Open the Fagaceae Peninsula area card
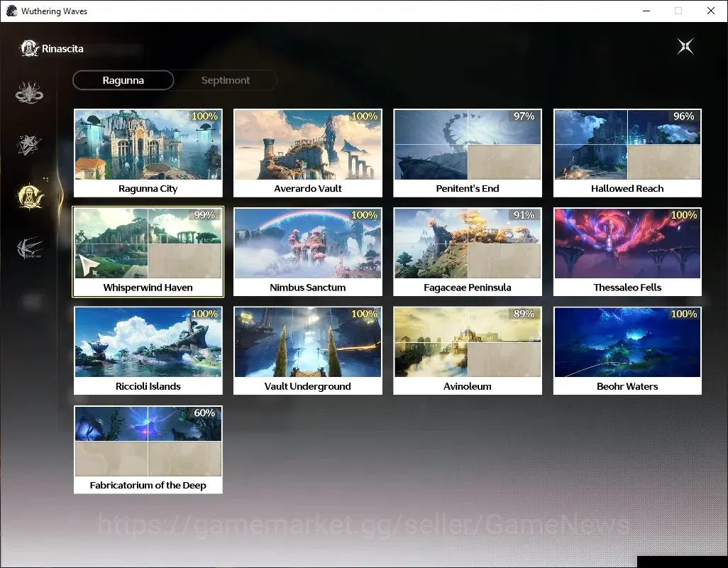 pyautogui.click(x=468, y=252)
